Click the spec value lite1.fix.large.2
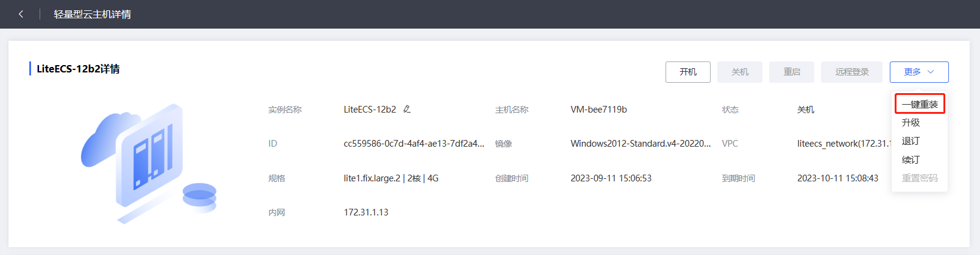 pyautogui.click(x=372, y=178)
